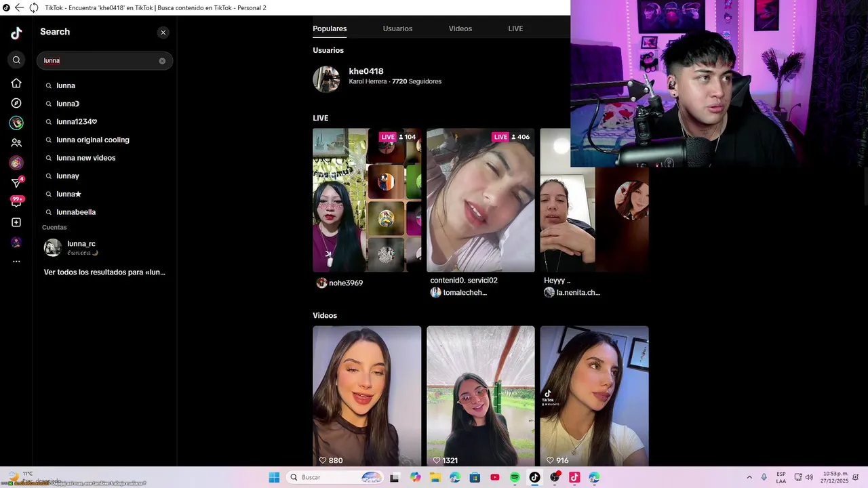Open the Friends people icon in sidebar

click(16, 143)
